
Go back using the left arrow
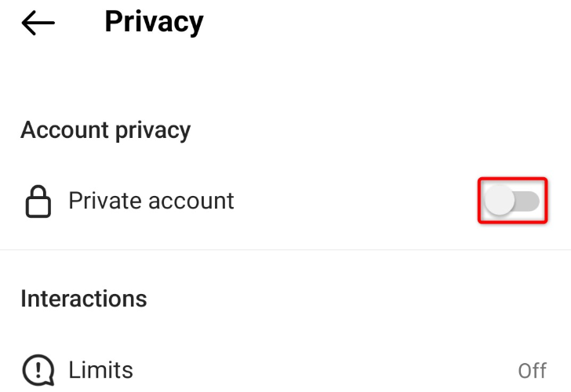coord(38,24)
